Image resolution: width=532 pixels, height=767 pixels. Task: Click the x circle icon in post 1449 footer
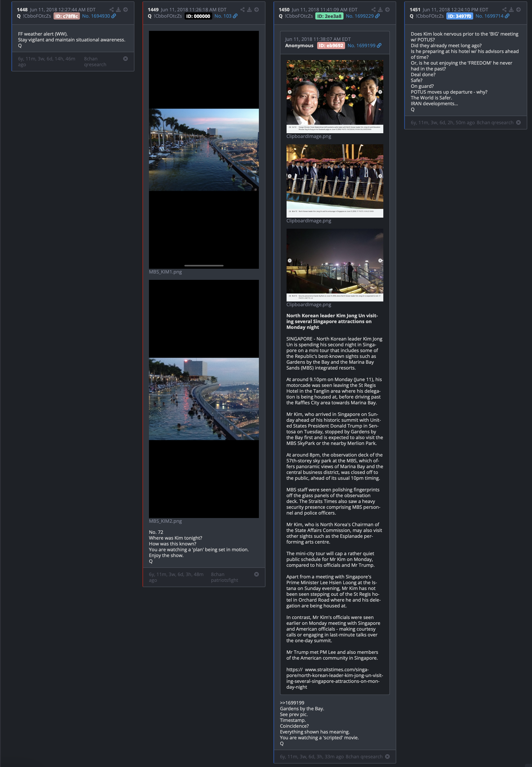point(256,574)
